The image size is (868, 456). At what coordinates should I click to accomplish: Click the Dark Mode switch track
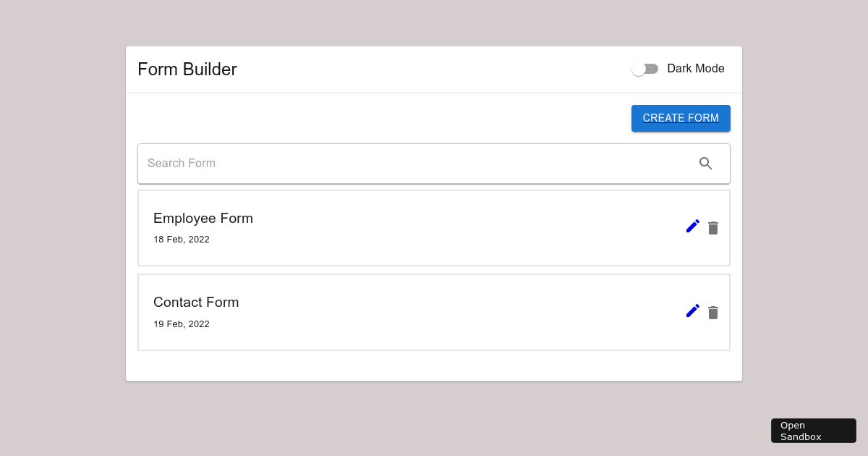point(652,69)
